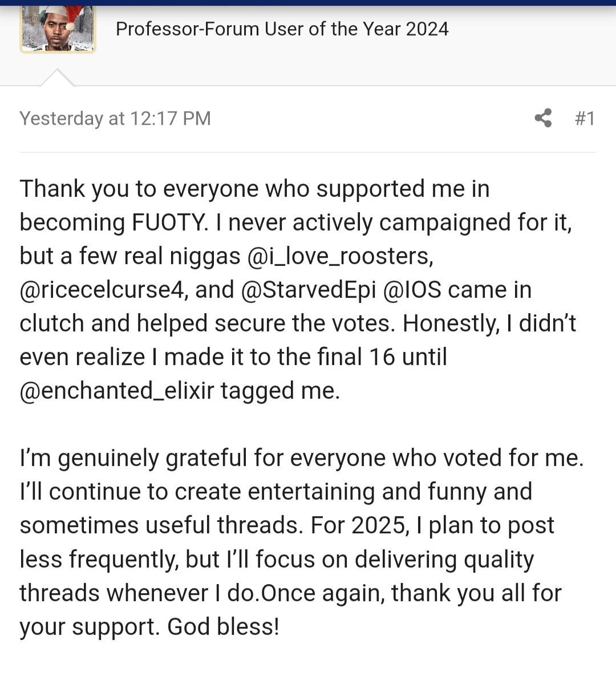The width and height of the screenshot is (616, 677).
Task: Click the divider line under the timestamp
Action: tap(308, 152)
